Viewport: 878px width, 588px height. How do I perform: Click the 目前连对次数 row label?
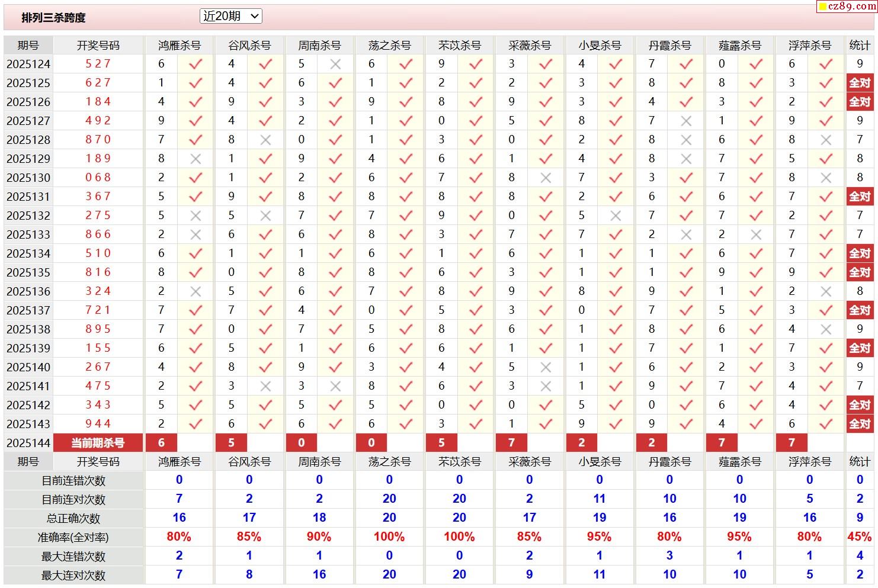(73, 500)
